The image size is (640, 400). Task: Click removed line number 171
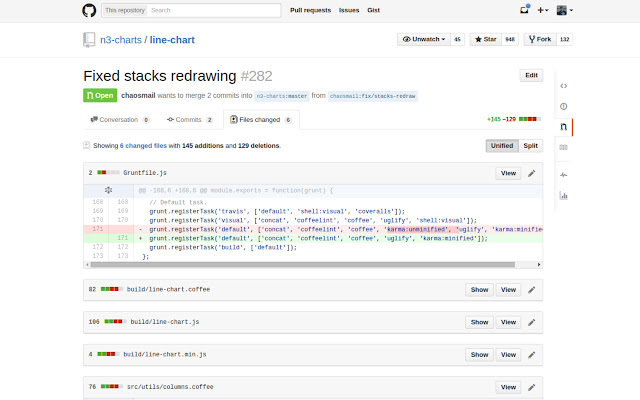tap(98, 229)
